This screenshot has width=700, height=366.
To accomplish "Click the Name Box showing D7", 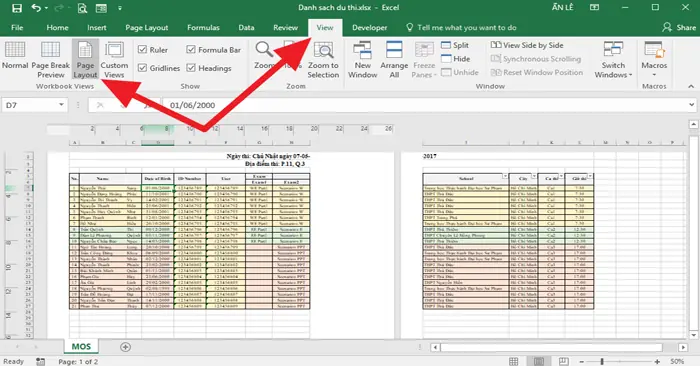I will point(29,105).
